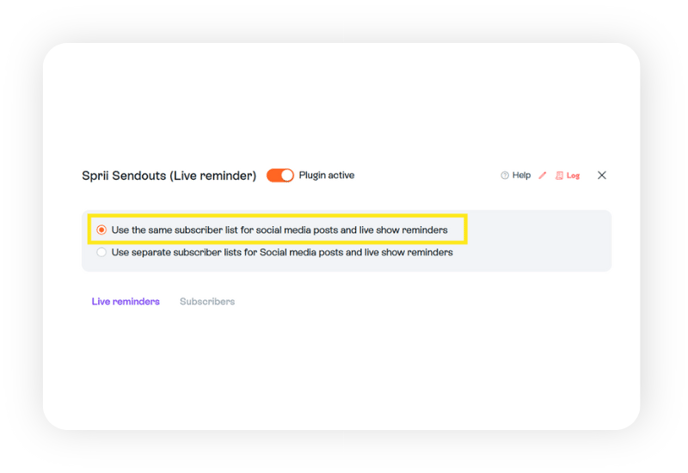The image size is (688, 473).
Task: Open the Log link text
Action: coord(573,176)
